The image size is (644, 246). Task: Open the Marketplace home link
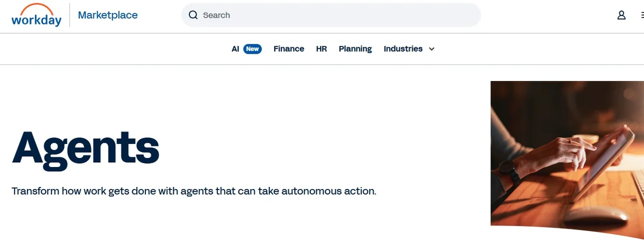coord(108,15)
